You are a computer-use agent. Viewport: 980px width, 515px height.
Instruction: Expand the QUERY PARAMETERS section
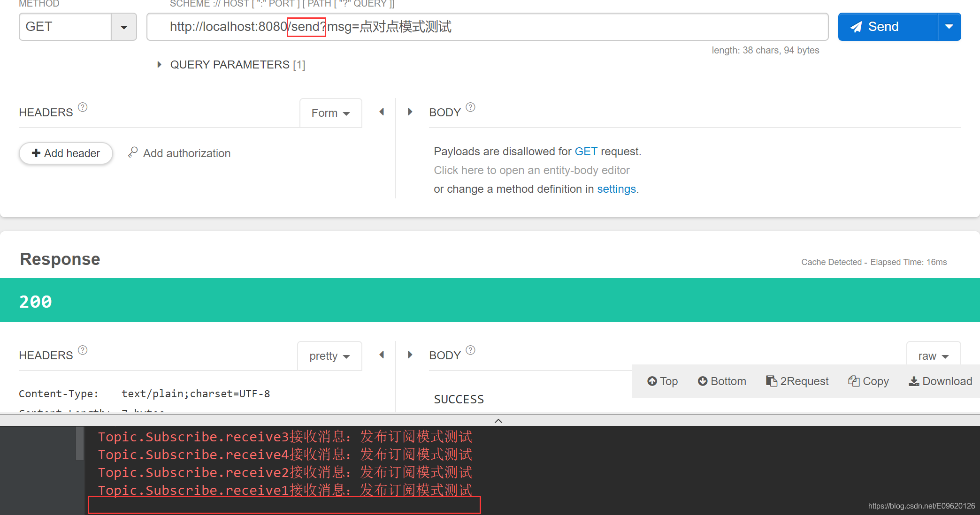159,65
